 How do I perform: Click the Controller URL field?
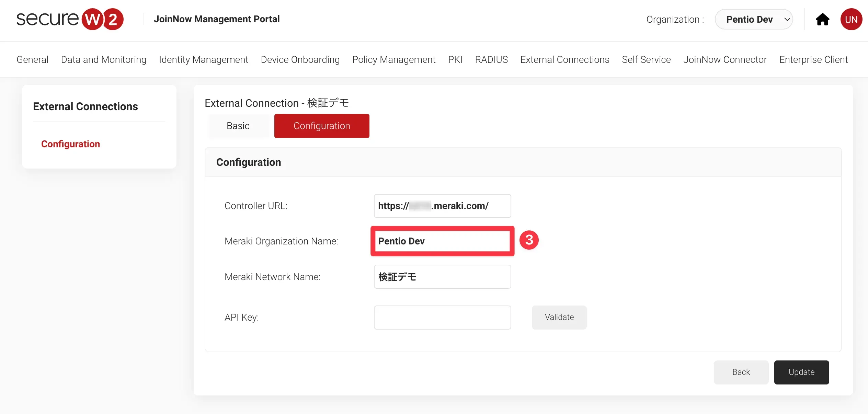point(442,206)
